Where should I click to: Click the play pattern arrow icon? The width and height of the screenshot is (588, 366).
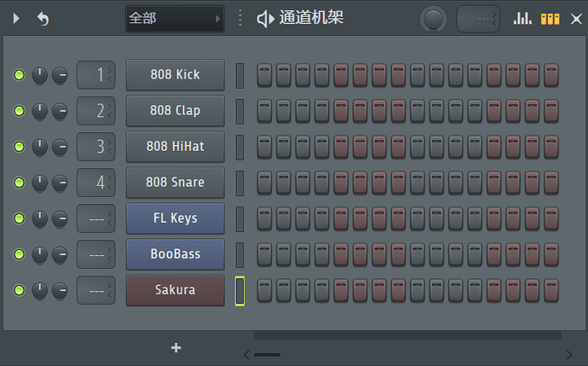(x=16, y=18)
